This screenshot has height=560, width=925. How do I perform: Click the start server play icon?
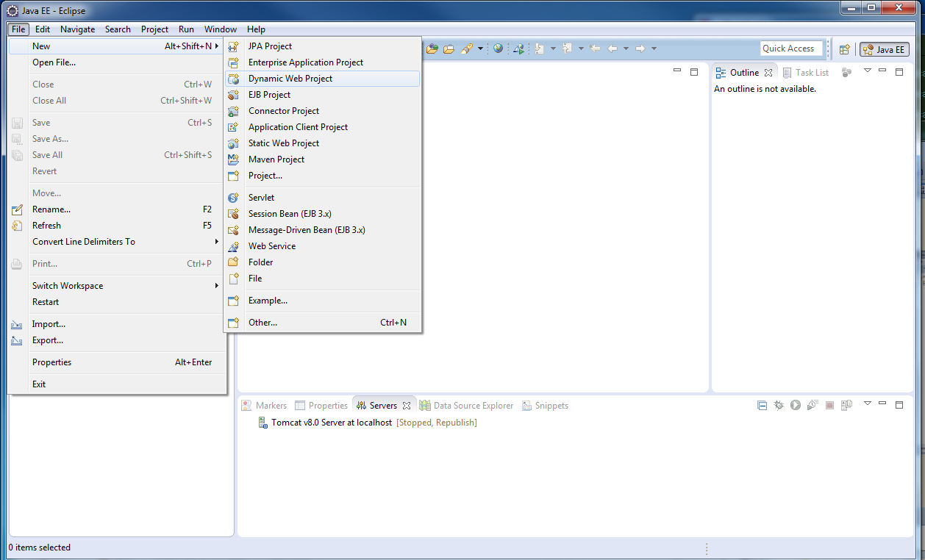click(796, 405)
